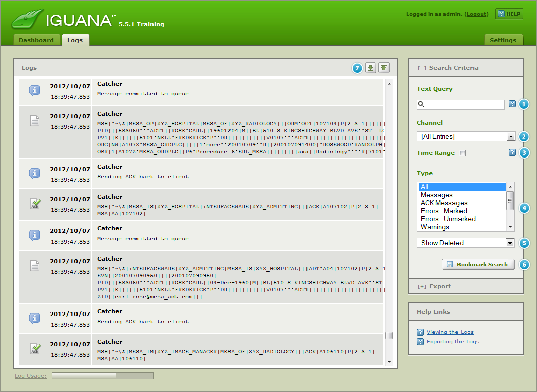Collapse the Search Criteria panel
Image resolution: width=537 pixels, height=392 pixels.
[447, 68]
